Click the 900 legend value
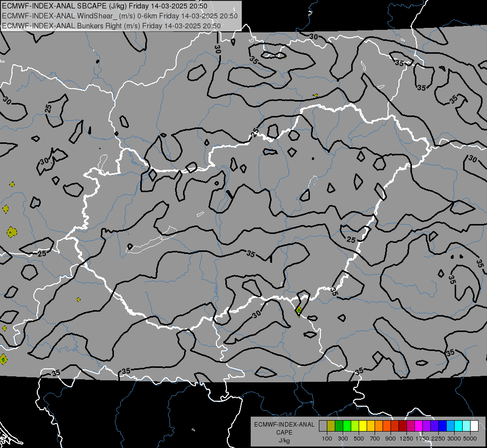487x448 pixels. tap(390, 439)
